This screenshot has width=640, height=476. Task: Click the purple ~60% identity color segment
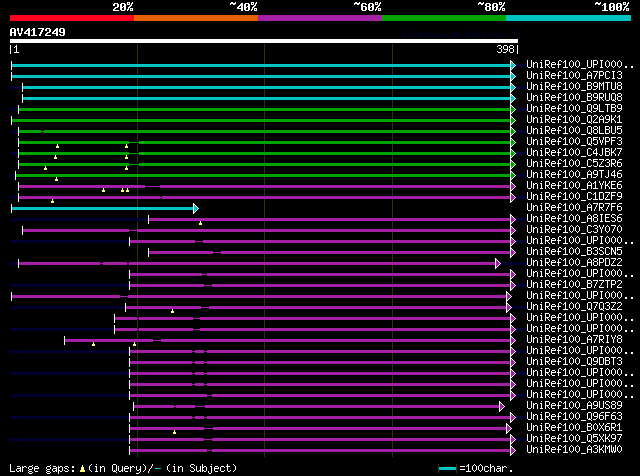320,18
